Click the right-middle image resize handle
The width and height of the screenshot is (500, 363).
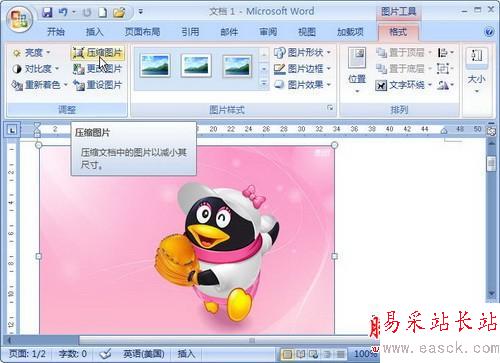334,256
